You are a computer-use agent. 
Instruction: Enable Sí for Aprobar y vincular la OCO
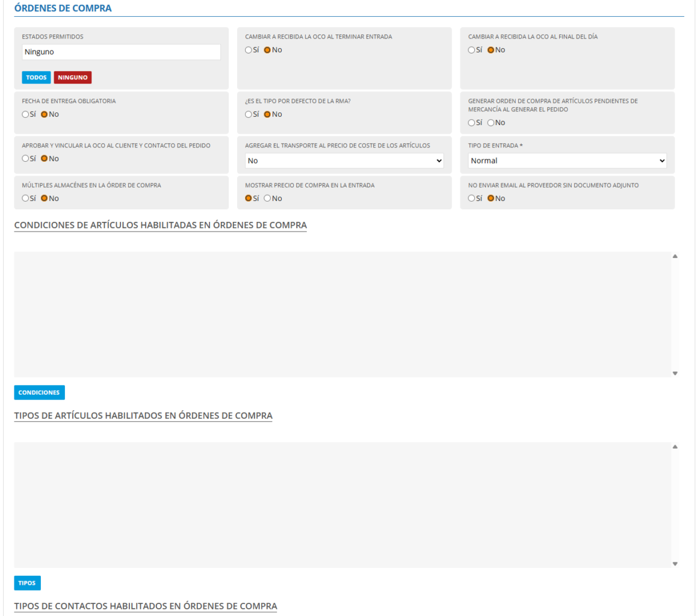25,159
